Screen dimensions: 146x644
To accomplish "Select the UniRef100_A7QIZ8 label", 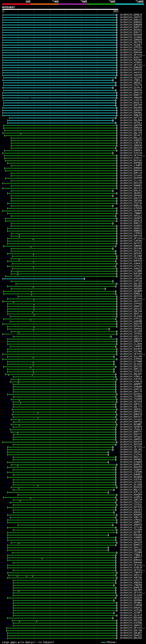I will (x=131, y=153).
